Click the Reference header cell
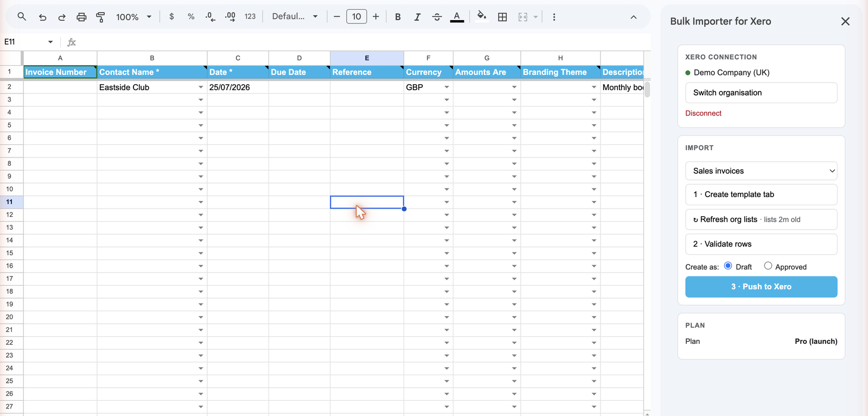Image resolution: width=868 pixels, height=416 pixels. [x=367, y=72]
